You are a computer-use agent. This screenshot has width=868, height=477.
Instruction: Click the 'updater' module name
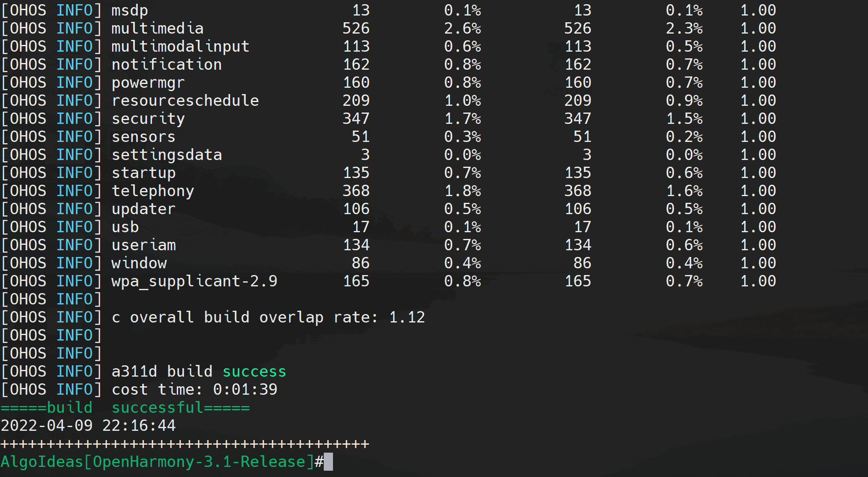[143, 209]
